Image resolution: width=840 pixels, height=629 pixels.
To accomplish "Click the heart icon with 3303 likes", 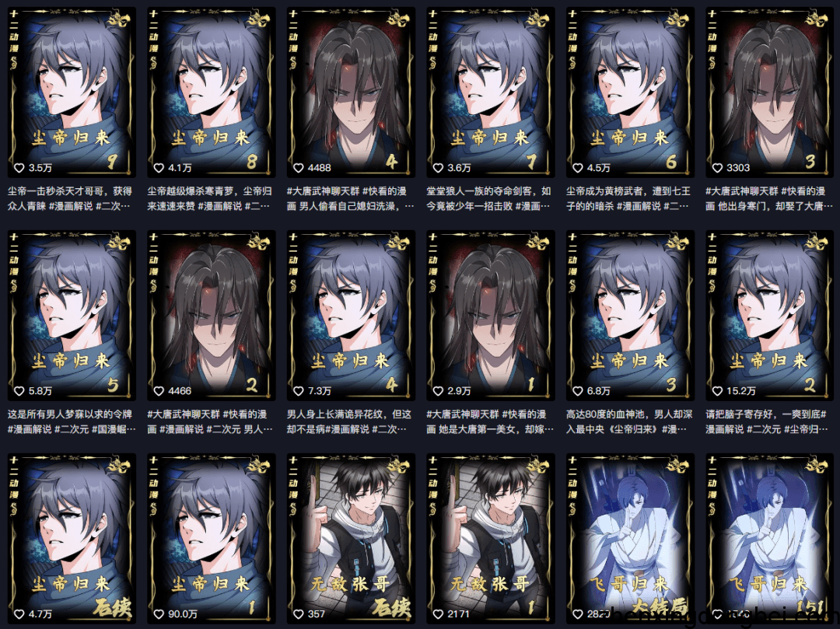I will [717, 168].
